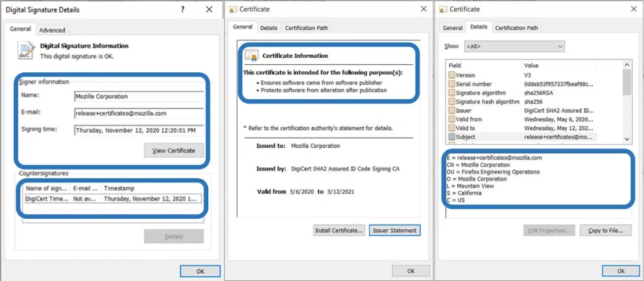This screenshot has width=644, height=281.
Task: Click the Serial number field icon
Action: pos(452,84)
